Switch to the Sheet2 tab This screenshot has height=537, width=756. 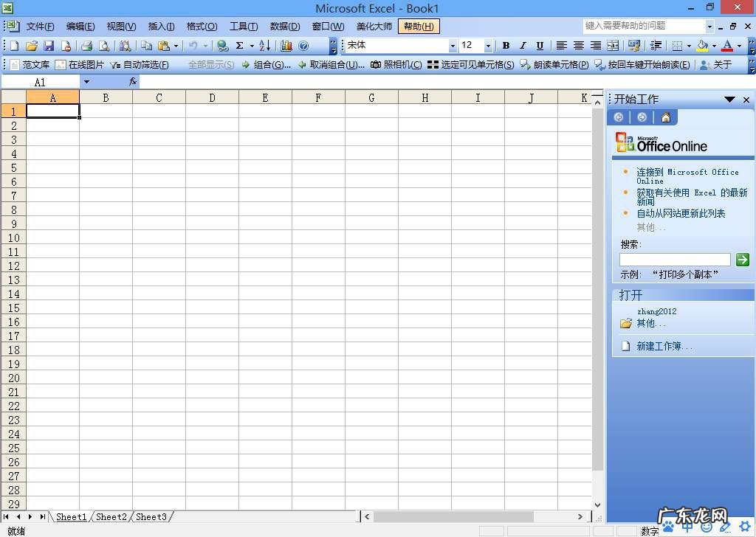(111, 517)
